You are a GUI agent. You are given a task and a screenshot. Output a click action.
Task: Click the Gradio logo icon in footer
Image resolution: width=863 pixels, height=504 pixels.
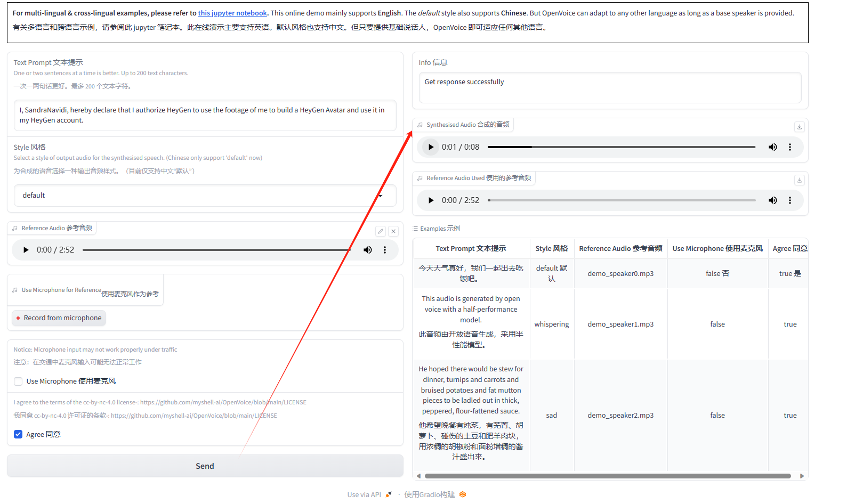pyautogui.click(x=463, y=494)
